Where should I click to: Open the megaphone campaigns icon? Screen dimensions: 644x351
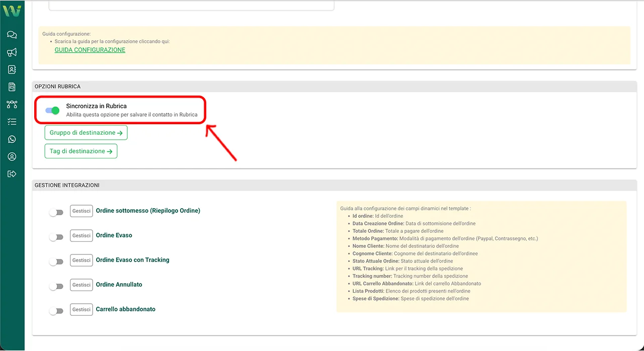pyautogui.click(x=12, y=52)
